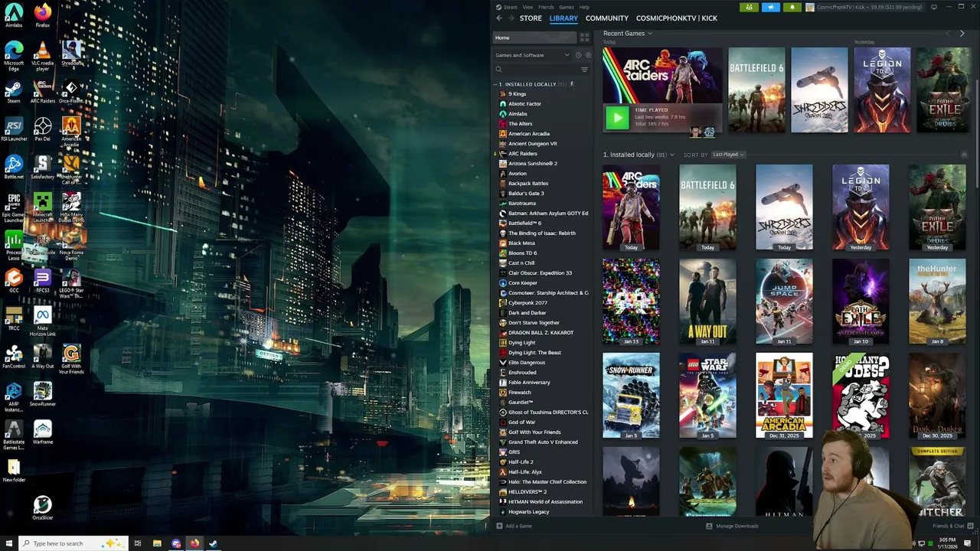Screen dimensions: 980x551
Task: Open the RSI Launcher desktop icon
Action: (14, 129)
